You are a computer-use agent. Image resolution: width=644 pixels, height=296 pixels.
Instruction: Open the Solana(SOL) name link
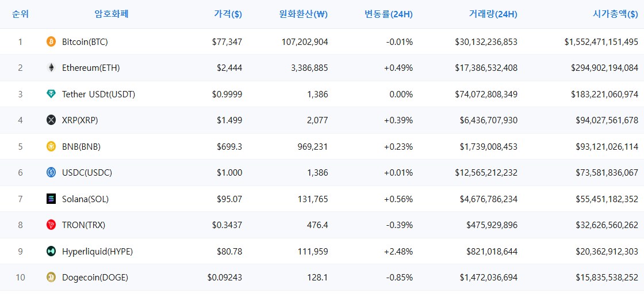(x=86, y=199)
